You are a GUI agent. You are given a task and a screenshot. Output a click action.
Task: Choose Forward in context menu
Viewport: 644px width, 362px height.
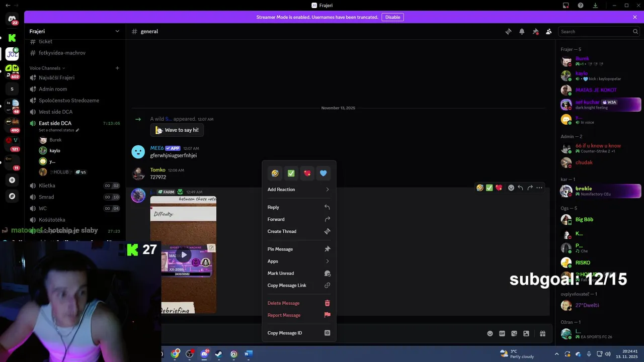pyautogui.click(x=299, y=219)
